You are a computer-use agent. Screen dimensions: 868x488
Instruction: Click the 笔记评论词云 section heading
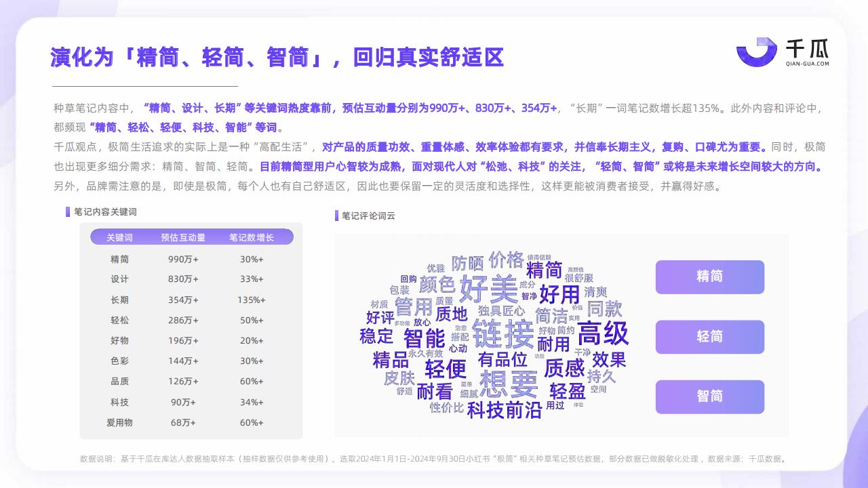pos(368,216)
